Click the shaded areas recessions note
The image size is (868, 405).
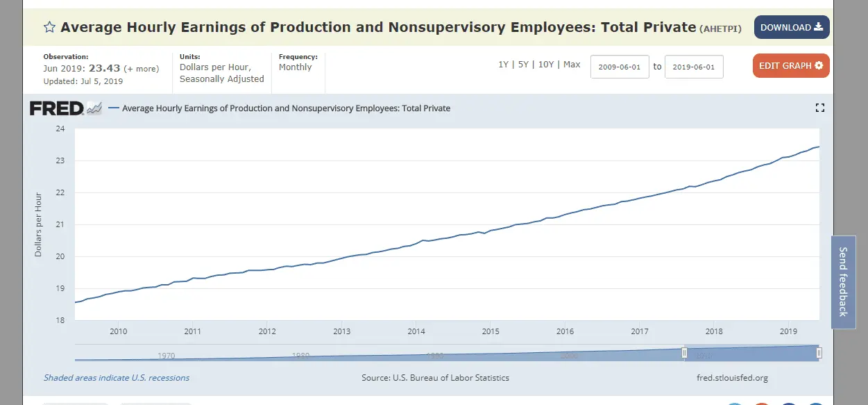pos(117,378)
